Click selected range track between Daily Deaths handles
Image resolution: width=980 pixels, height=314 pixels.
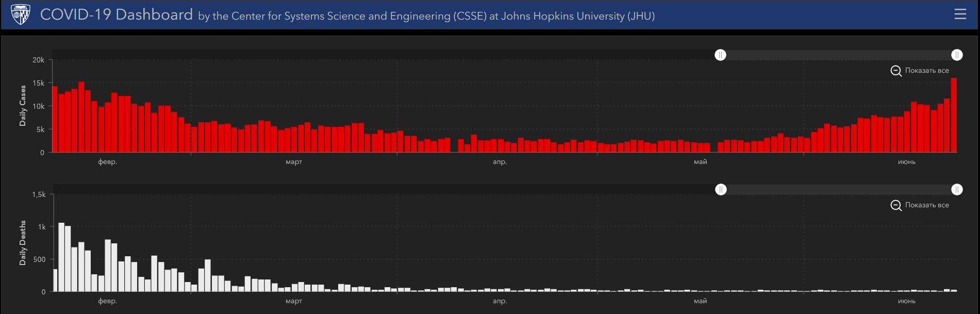838,190
